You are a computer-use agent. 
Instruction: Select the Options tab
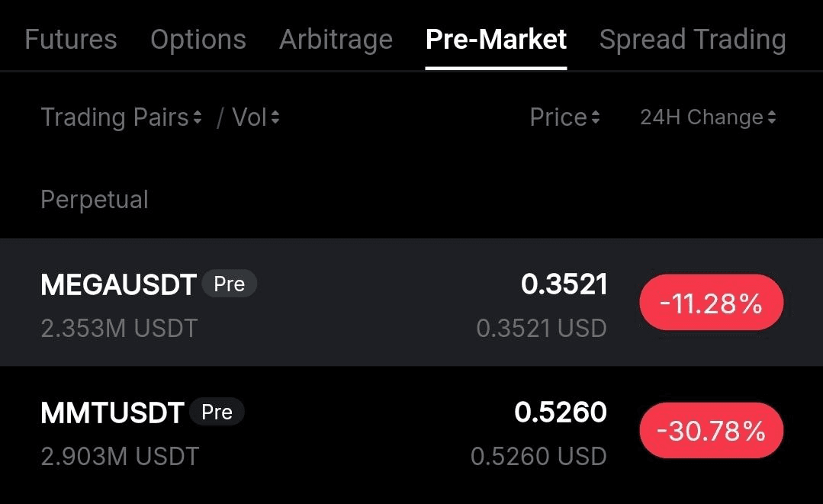[x=198, y=38]
